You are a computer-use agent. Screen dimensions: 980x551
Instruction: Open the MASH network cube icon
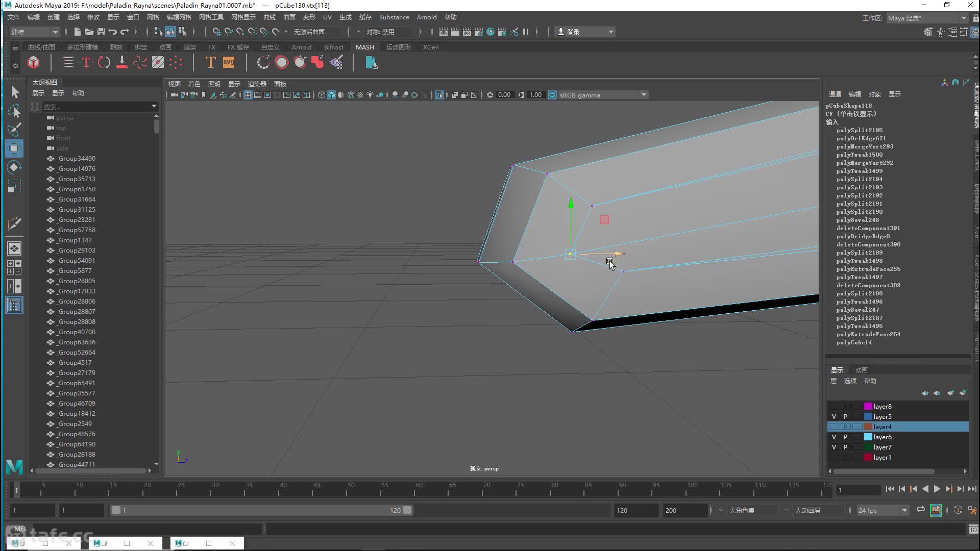[x=34, y=62]
